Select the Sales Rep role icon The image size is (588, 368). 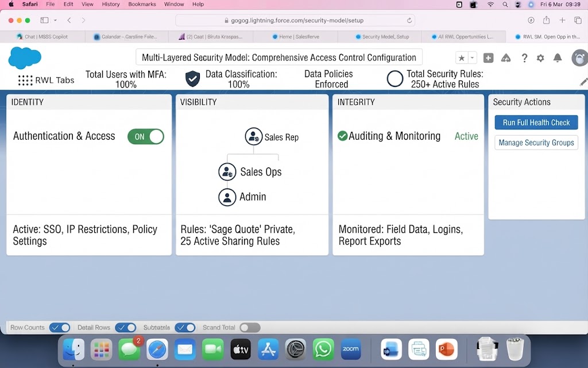(x=253, y=136)
